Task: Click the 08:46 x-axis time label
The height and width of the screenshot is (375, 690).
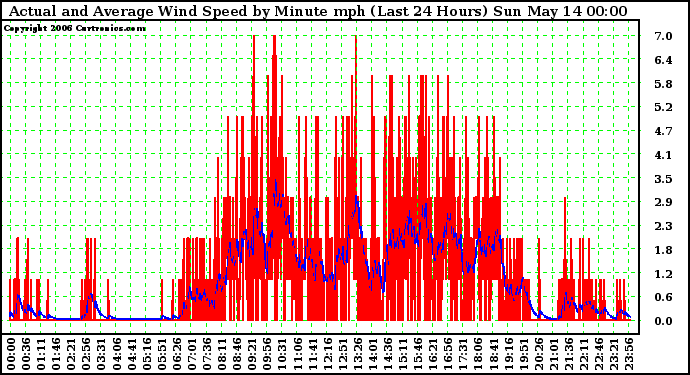Action: (x=237, y=354)
